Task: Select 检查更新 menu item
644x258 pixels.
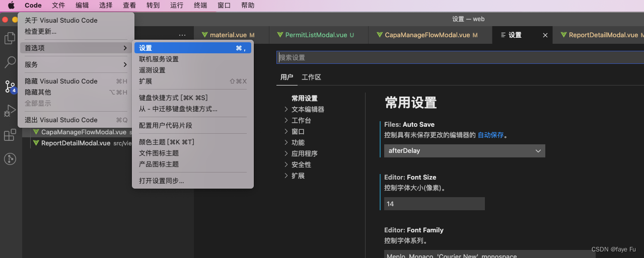Action: tap(76, 31)
